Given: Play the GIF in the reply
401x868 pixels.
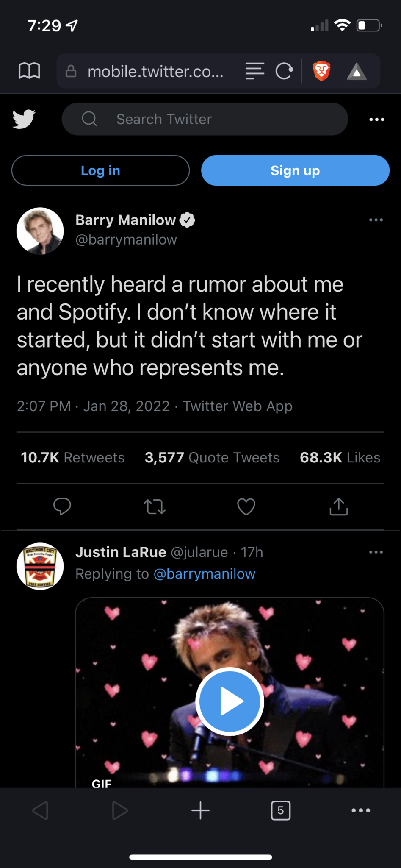Looking at the screenshot, I should click(230, 701).
